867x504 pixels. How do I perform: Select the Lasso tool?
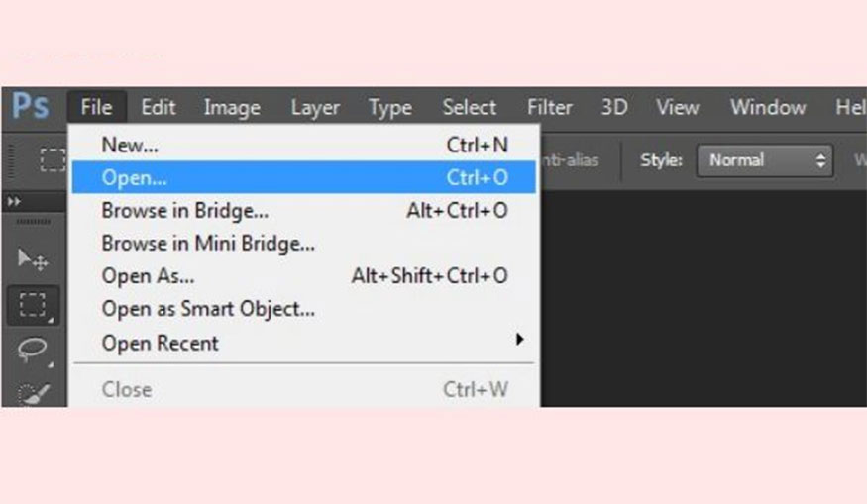[33, 349]
